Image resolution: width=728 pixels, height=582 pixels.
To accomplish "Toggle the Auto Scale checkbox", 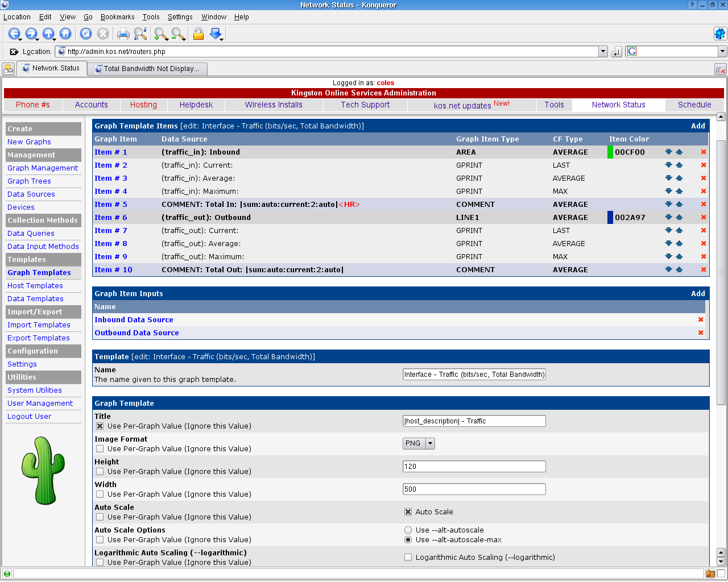I will click(408, 512).
